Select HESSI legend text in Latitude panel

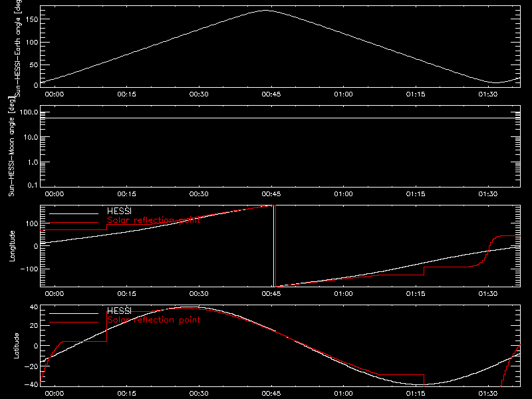[x=119, y=311]
